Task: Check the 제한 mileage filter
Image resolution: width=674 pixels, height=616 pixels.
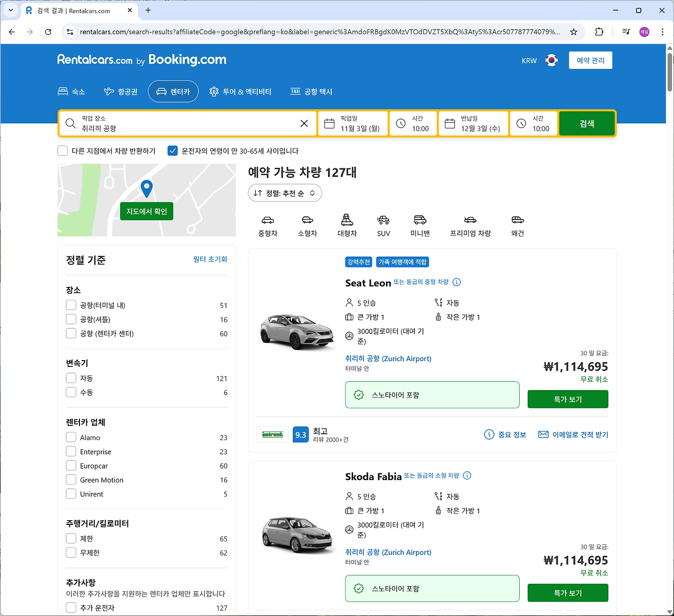Action: pos(71,538)
